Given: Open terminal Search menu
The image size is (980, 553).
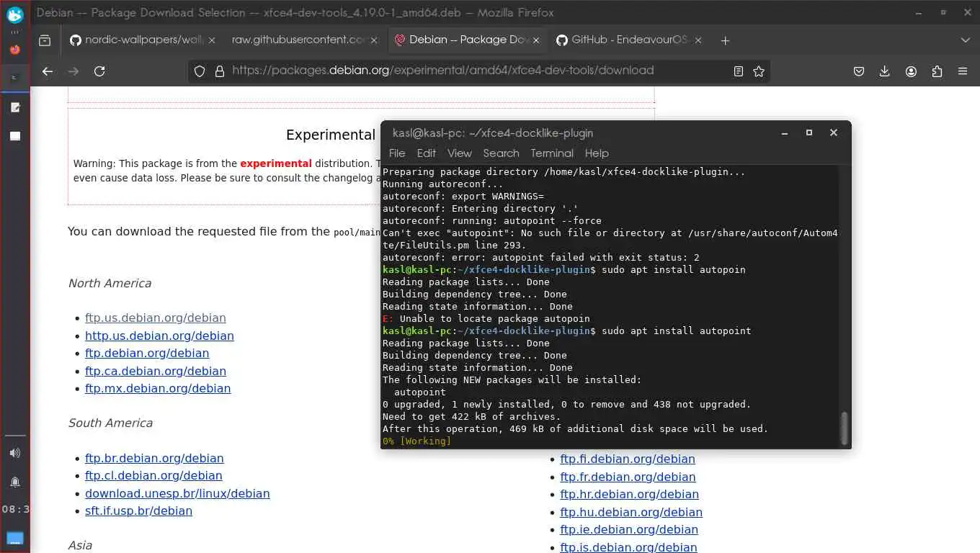Looking at the screenshot, I should pyautogui.click(x=501, y=153).
